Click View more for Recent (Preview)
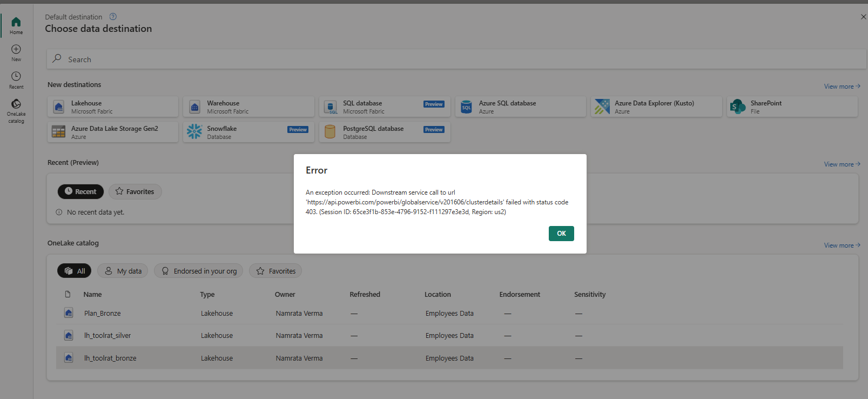 click(x=842, y=164)
